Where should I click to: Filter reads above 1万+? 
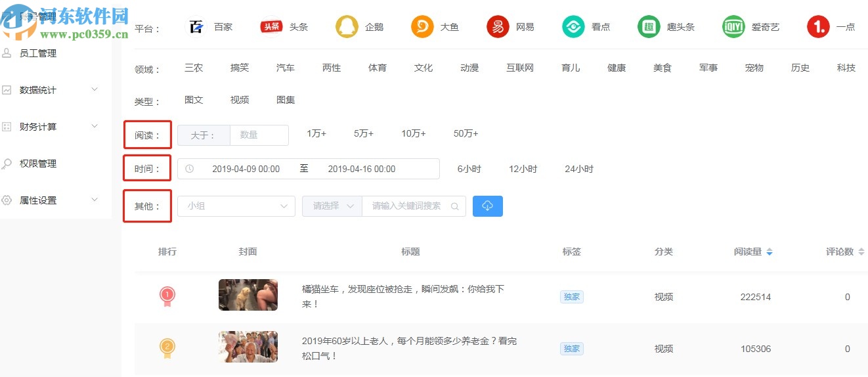tap(316, 133)
